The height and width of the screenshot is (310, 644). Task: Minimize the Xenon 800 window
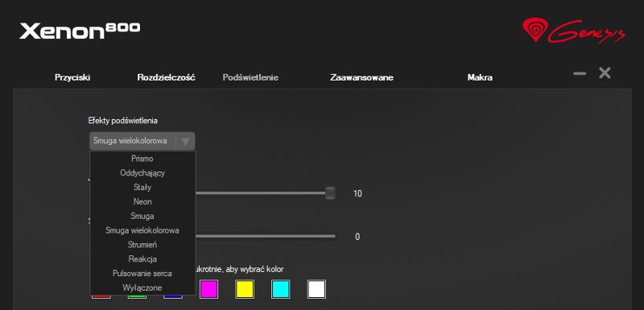pos(580,73)
